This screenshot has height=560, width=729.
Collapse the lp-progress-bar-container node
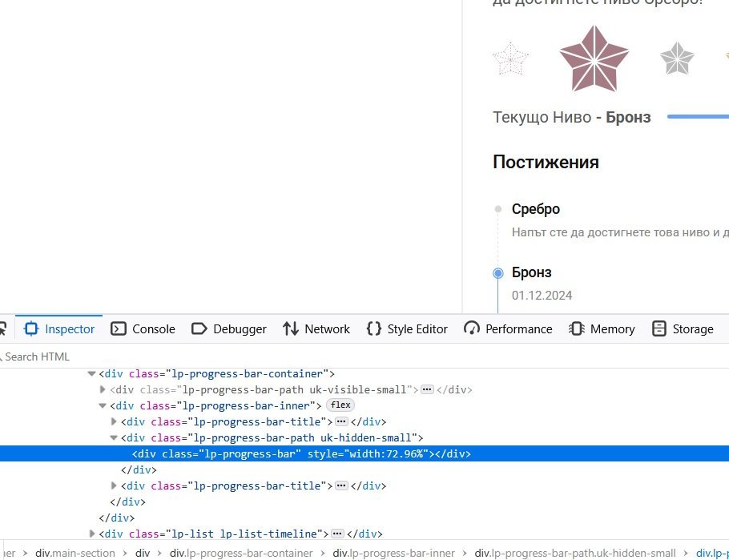click(92, 373)
